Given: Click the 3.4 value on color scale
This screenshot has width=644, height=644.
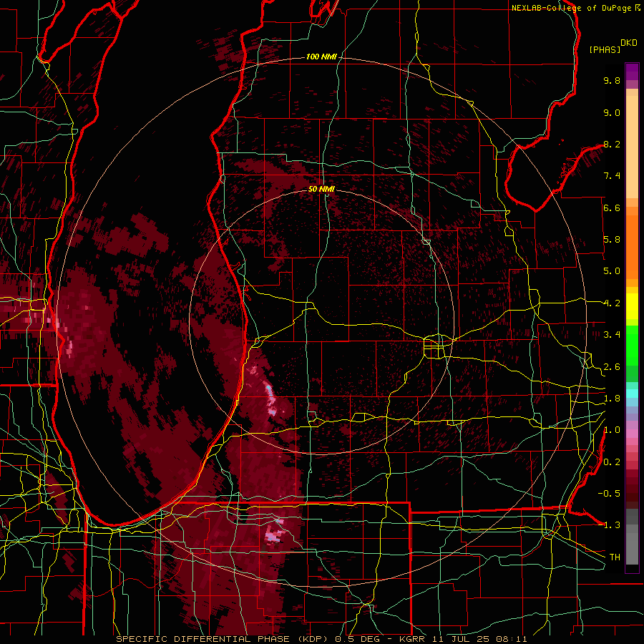Looking at the screenshot, I should click(x=612, y=335).
